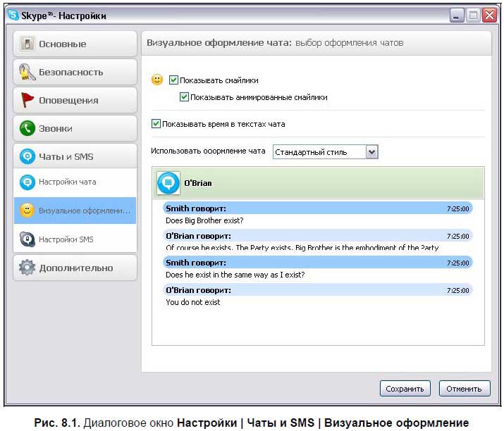Click the chat style dropdown arrow

[x=372, y=152]
